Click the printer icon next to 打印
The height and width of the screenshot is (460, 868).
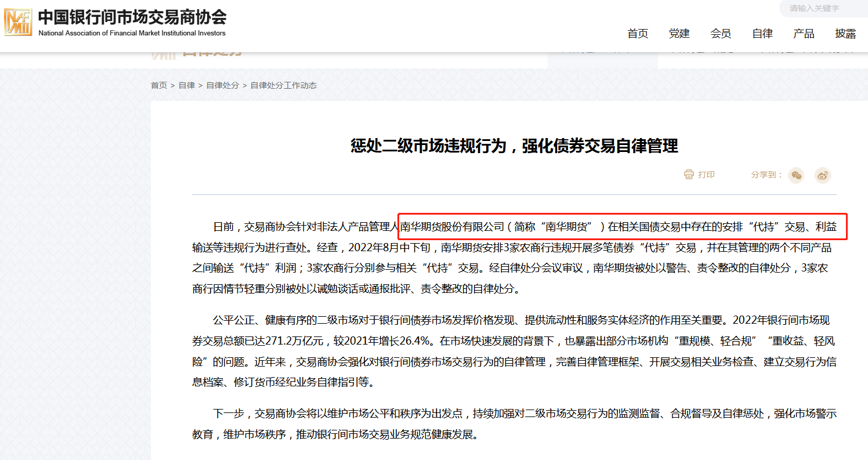689,175
